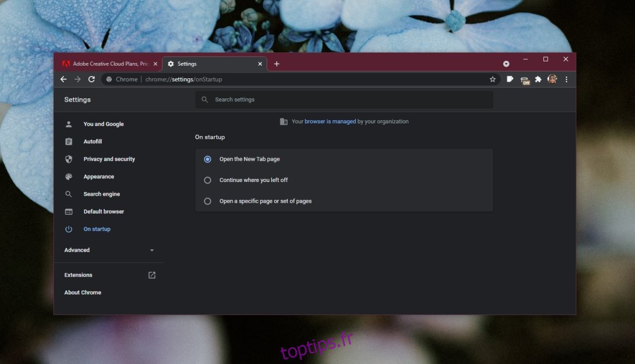Reload the page with refresh icon
Viewport: 635px width, 364px height.
point(92,79)
